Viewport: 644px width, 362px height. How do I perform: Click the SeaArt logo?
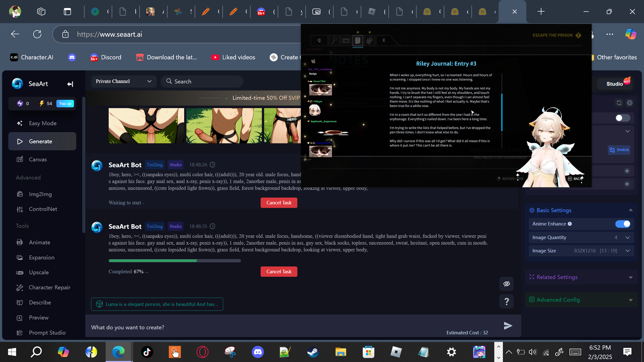(x=17, y=84)
